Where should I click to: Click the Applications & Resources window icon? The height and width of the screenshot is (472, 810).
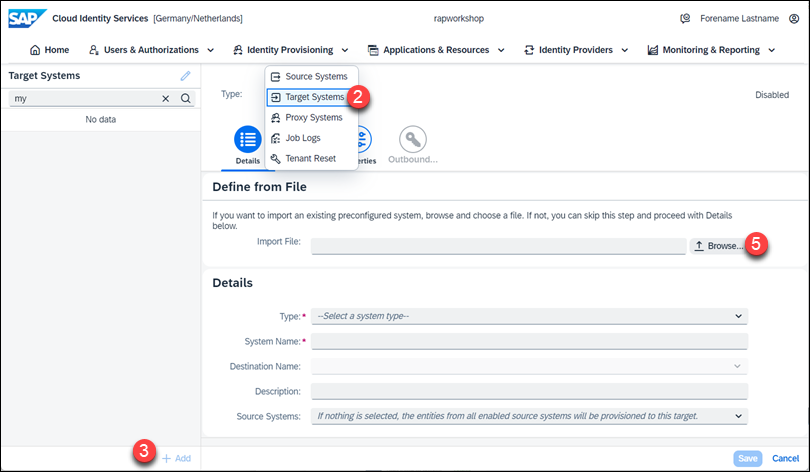click(373, 50)
